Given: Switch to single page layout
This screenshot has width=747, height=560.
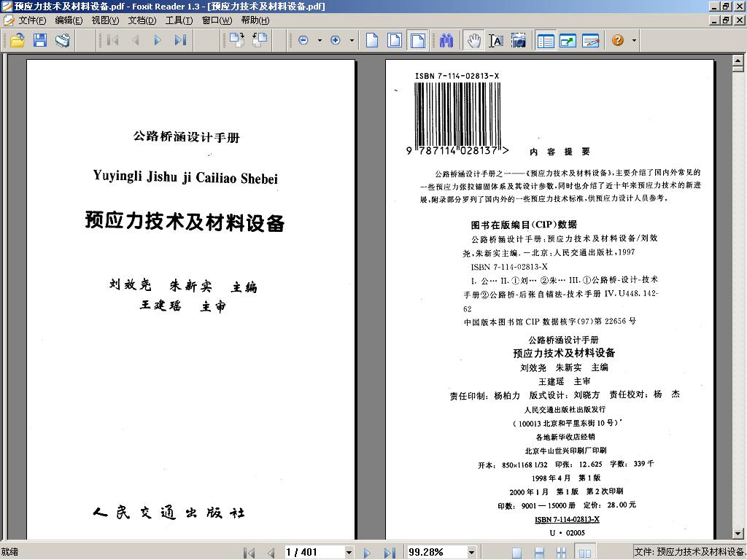Looking at the screenshot, I should pos(516,553).
